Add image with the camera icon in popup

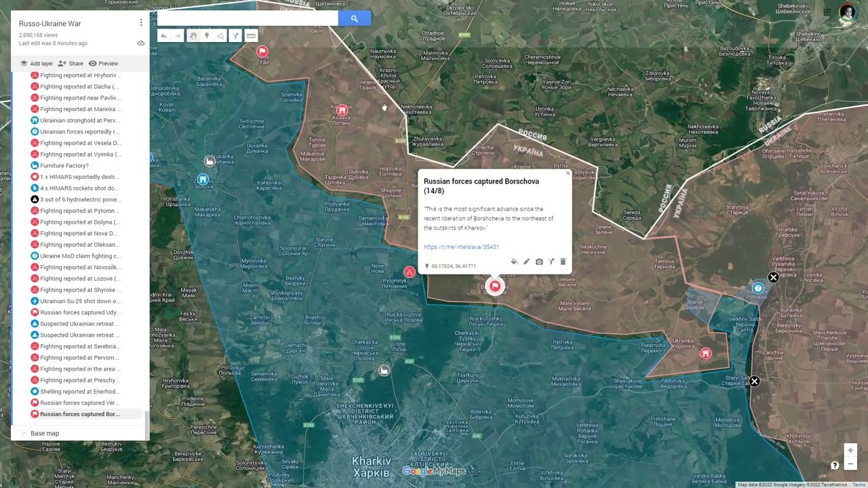point(539,262)
